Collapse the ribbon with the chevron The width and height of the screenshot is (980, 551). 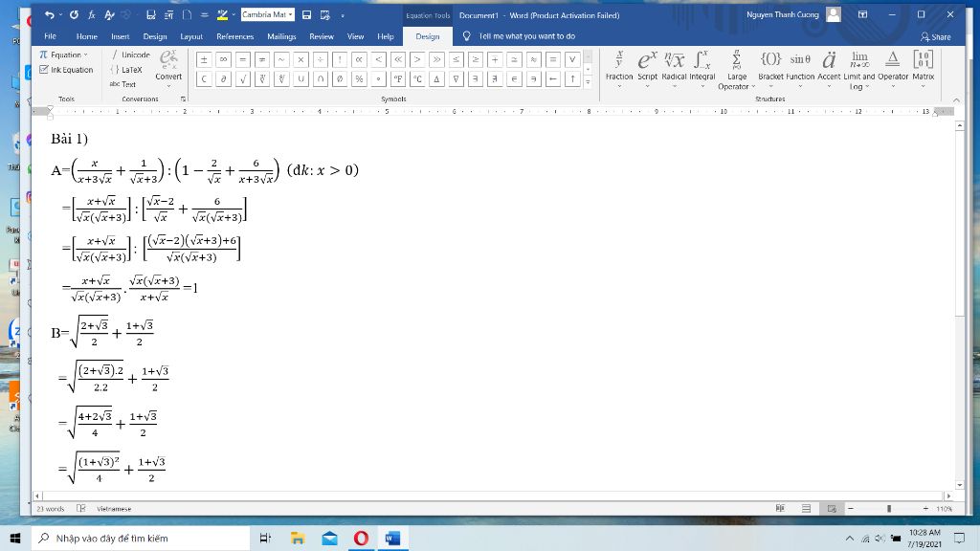tap(956, 99)
